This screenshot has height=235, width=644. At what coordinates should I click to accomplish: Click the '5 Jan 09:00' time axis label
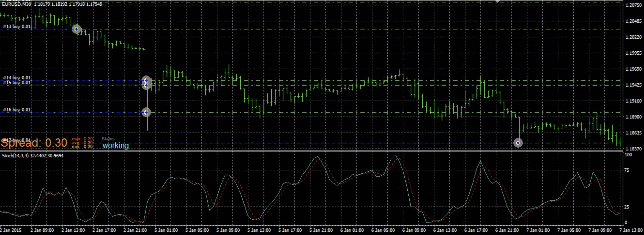pyautogui.click(x=228, y=230)
